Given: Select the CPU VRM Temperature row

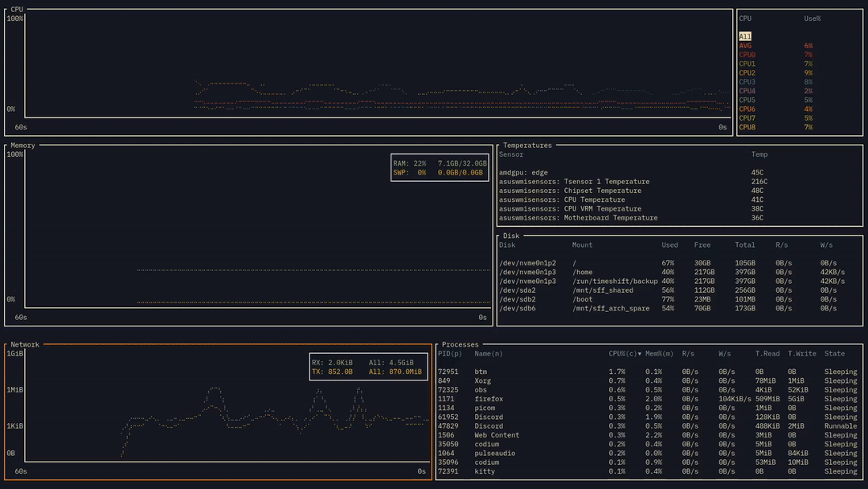Looking at the screenshot, I should [x=631, y=209].
